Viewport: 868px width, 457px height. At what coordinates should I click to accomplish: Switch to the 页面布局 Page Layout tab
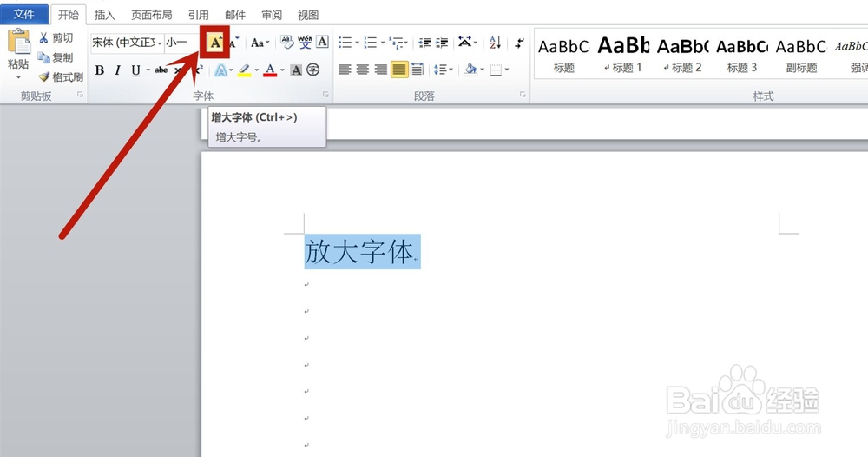pos(151,15)
